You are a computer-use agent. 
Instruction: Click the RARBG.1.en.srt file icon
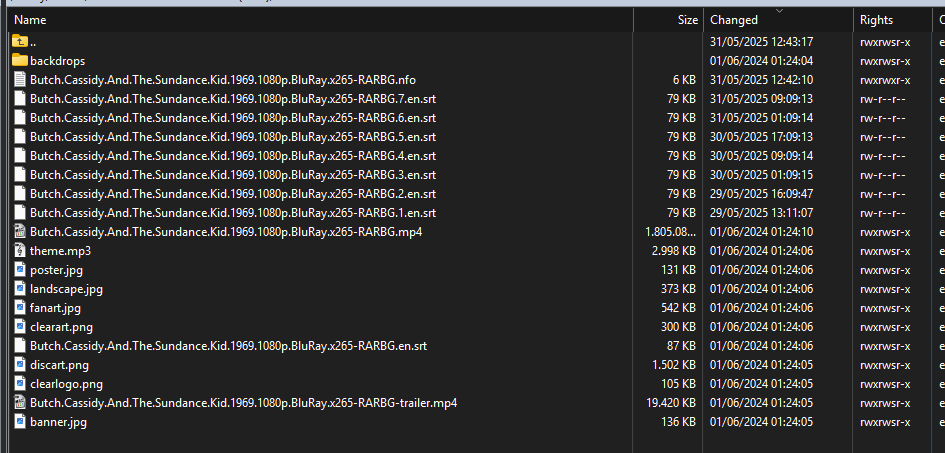coord(20,213)
